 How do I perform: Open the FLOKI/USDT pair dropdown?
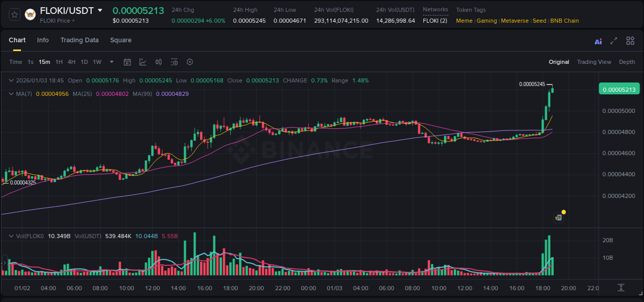point(100,10)
